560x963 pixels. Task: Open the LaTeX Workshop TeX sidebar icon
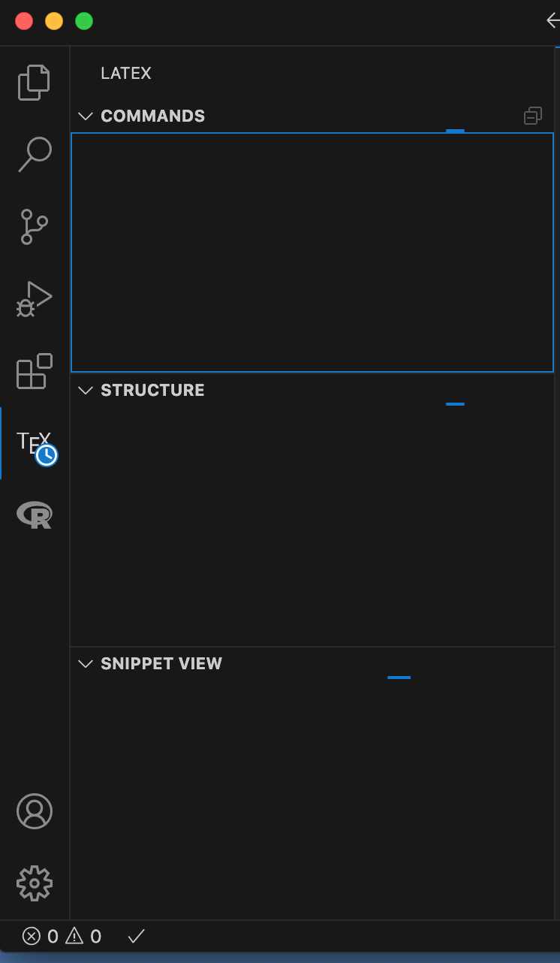[x=34, y=443]
